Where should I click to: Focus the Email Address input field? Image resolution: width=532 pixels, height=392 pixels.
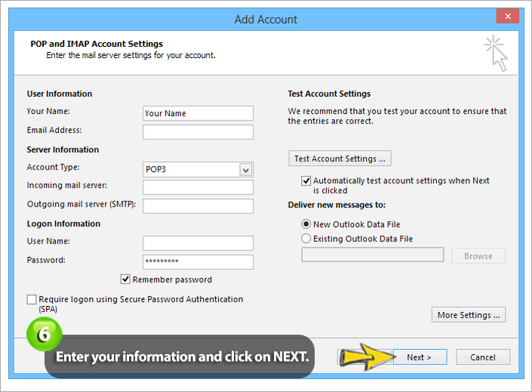click(x=198, y=132)
